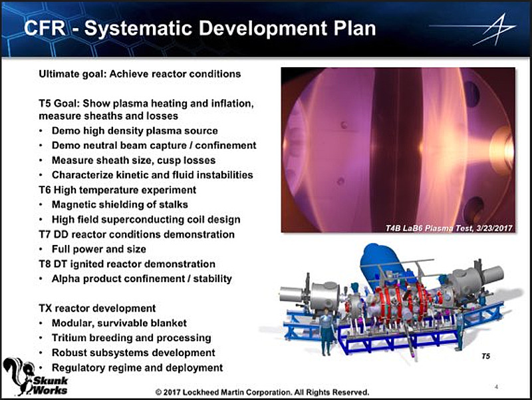The height and width of the screenshot is (400, 532).
Task: Click the 'T4B LaB6 Plasma Test, 3/23/2017' caption
Action: pyautogui.click(x=448, y=228)
